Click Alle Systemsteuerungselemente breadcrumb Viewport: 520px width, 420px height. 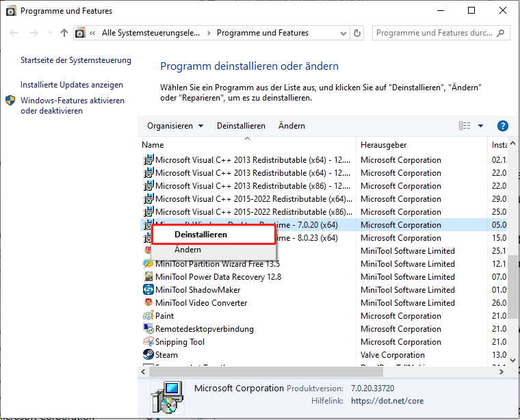(x=151, y=33)
